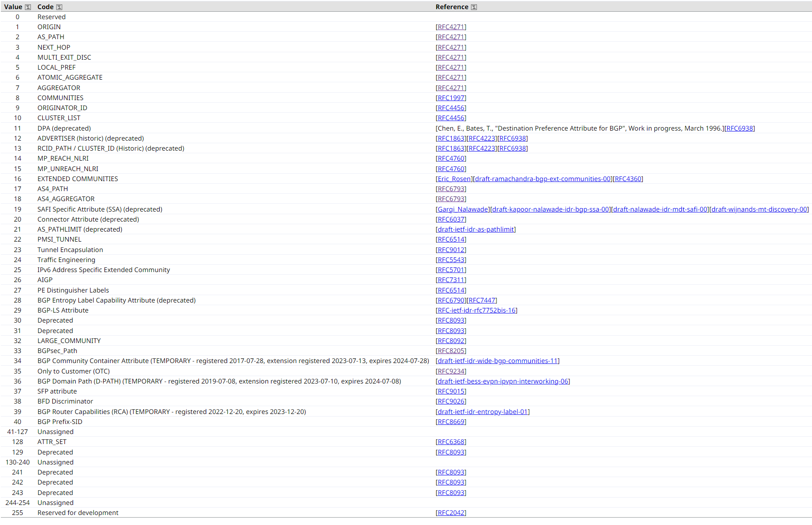
Task: Open RFC9012 Tunnel Encapsulation link
Action: 451,250
